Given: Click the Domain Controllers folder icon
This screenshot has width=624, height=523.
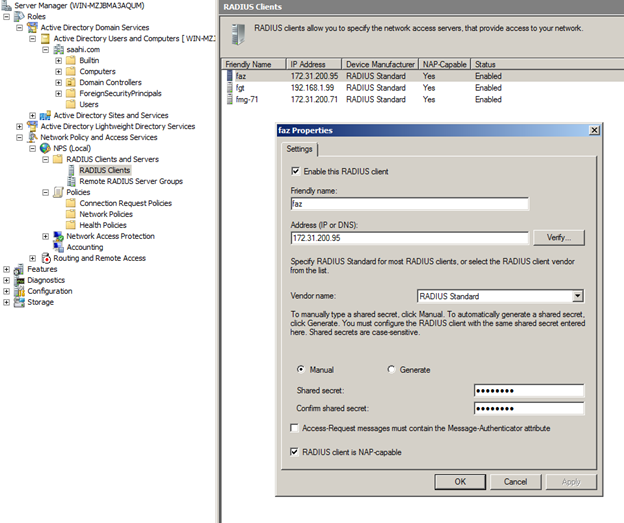Looking at the screenshot, I should tap(71, 82).
